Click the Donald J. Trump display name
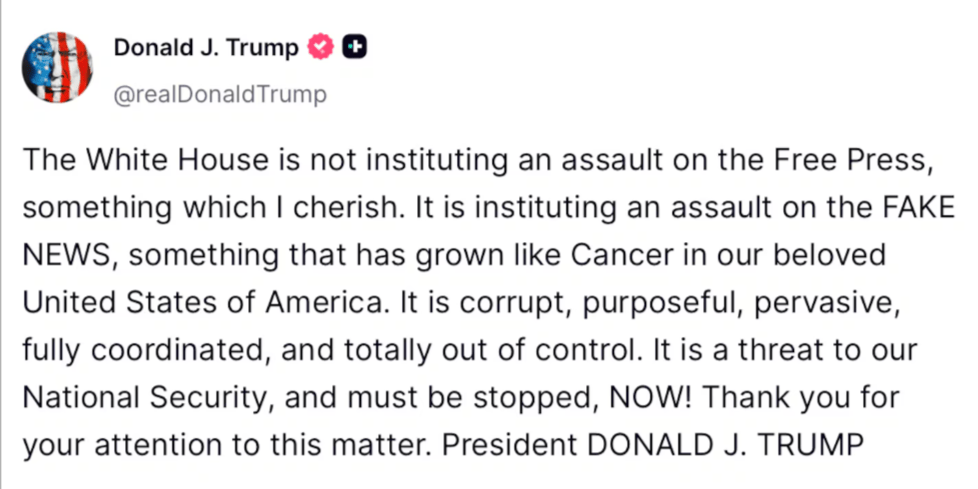 tap(206, 47)
